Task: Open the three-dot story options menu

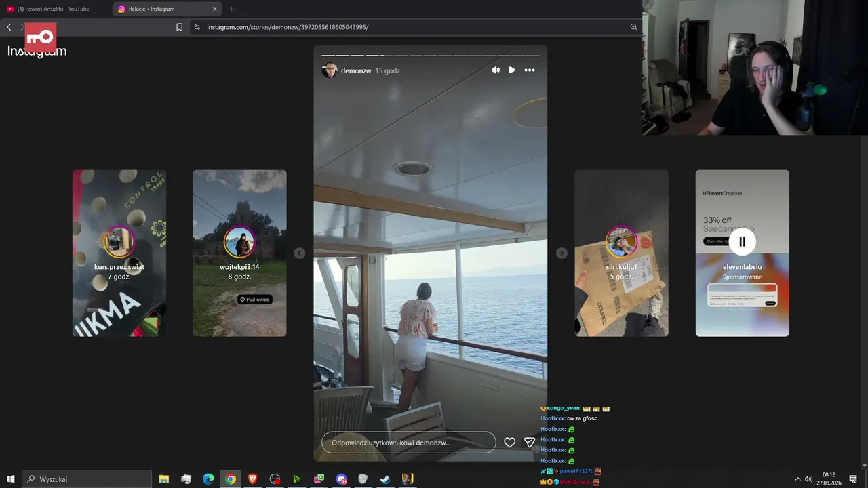Action: point(530,70)
